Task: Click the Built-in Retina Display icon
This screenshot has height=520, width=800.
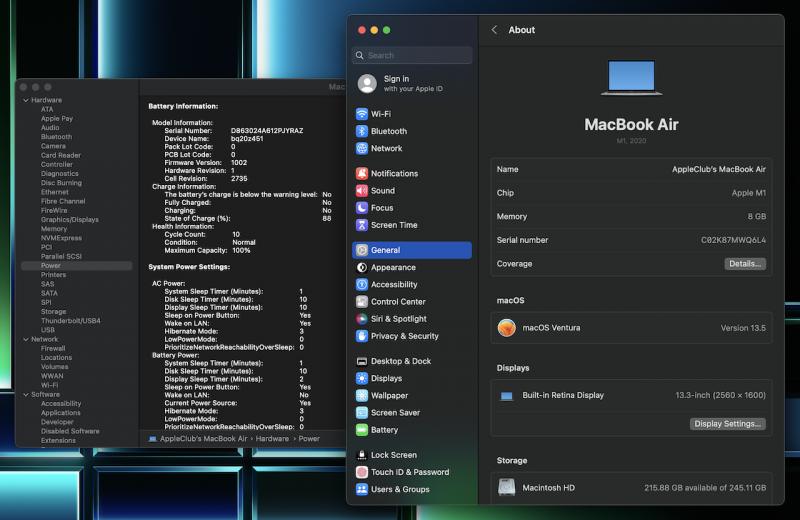Action: 506,396
